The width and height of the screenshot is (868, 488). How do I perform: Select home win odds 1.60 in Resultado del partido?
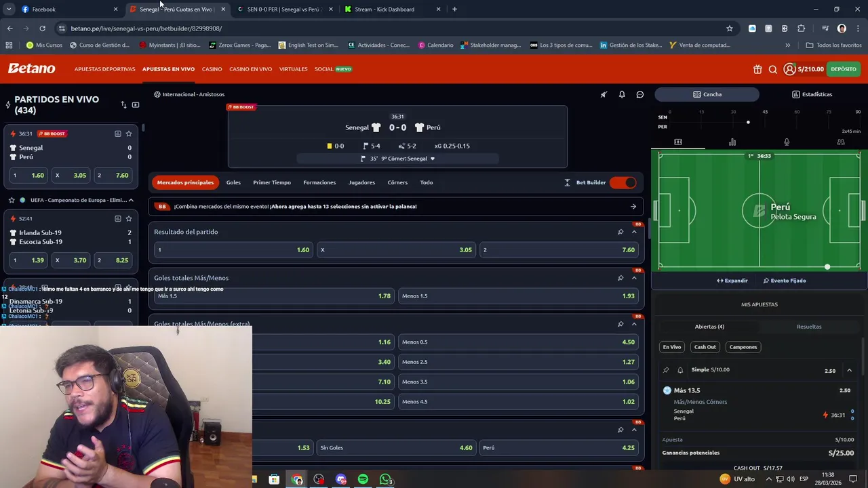(234, 250)
